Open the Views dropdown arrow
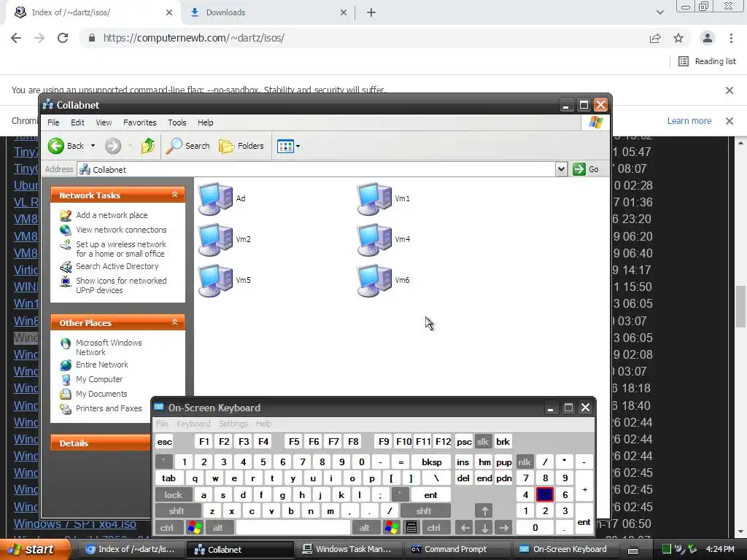This screenshot has height=560, width=747. pos(298,146)
